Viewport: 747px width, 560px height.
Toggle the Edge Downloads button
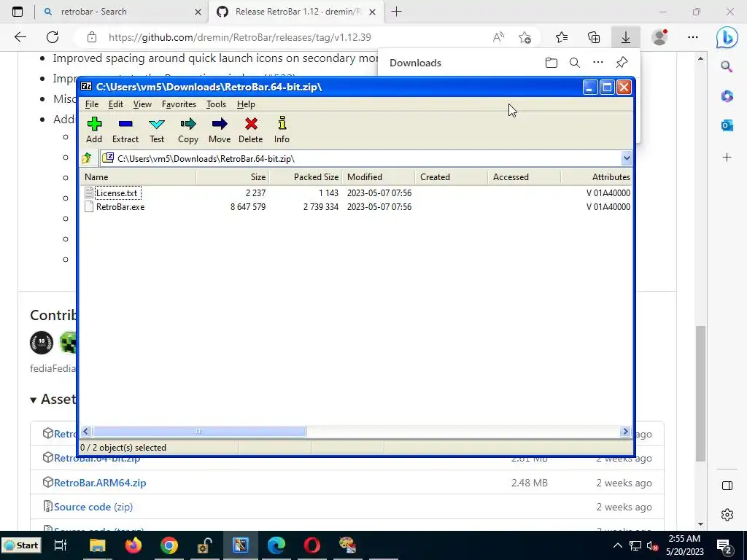click(625, 37)
